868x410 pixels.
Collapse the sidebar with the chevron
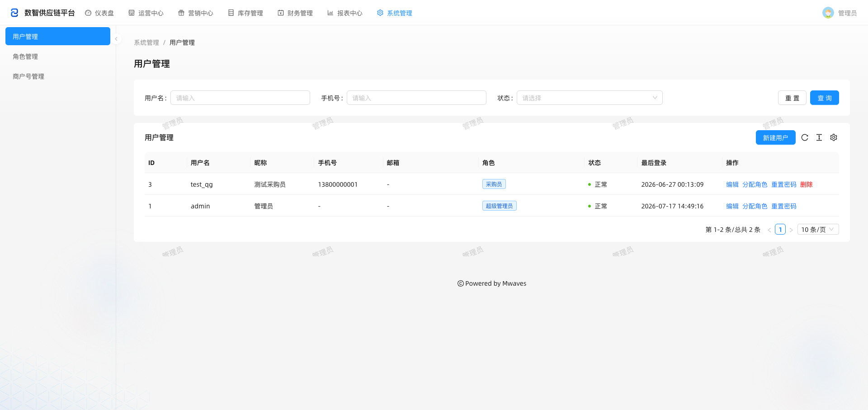point(116,39)
